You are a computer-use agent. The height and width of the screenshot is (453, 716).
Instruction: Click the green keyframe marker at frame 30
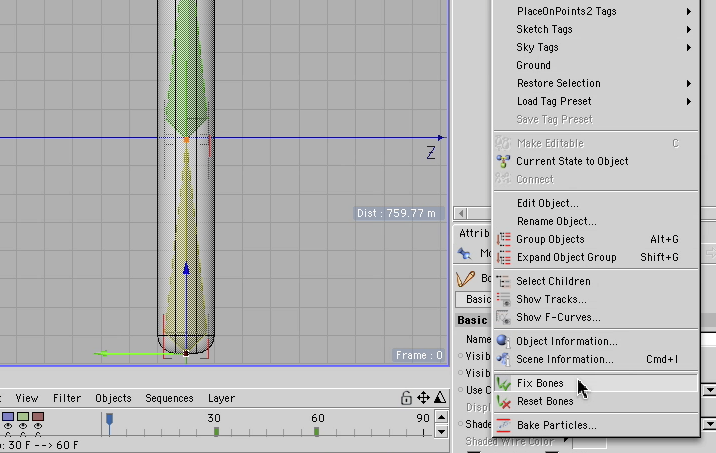(x=216, y=431)
